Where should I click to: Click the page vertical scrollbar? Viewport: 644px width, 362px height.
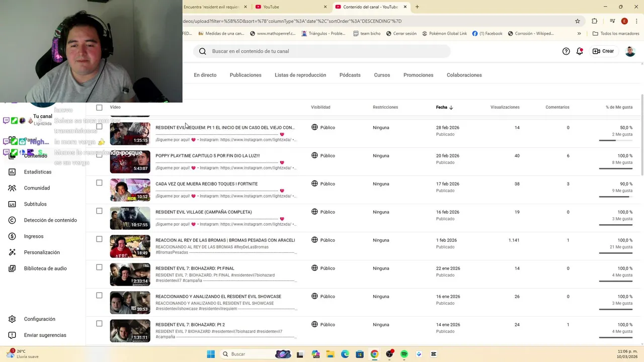pos(642,135)
